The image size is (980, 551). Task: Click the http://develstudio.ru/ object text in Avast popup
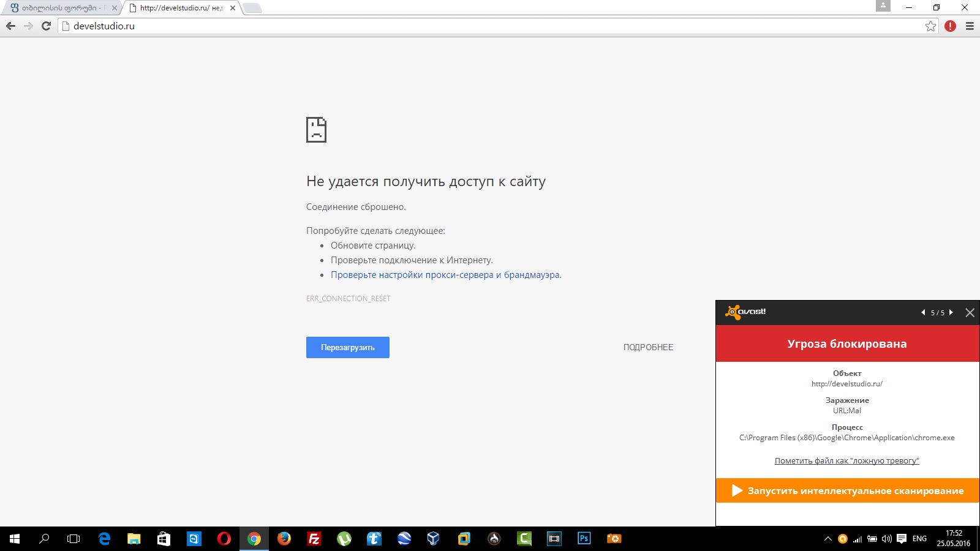tap(847, 384)
